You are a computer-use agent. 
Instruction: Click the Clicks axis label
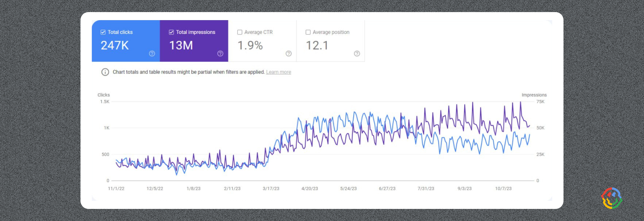pyautogui.click(x=104, y=95)
